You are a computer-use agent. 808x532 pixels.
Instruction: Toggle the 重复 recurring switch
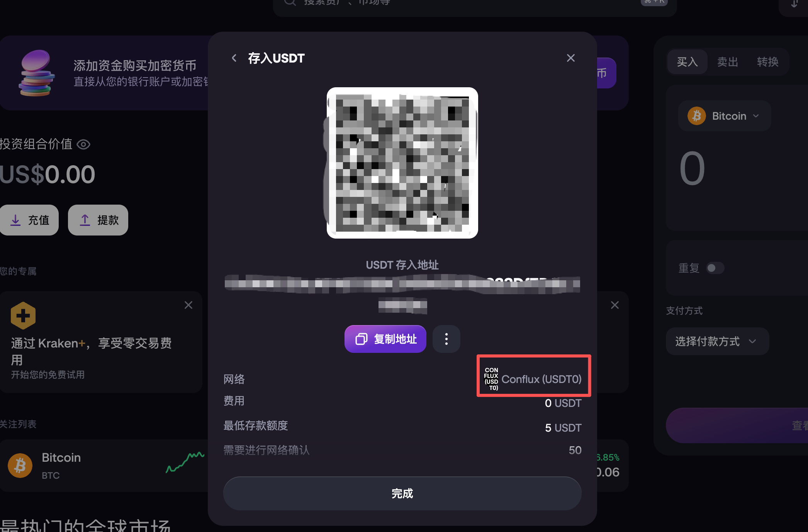715,268
